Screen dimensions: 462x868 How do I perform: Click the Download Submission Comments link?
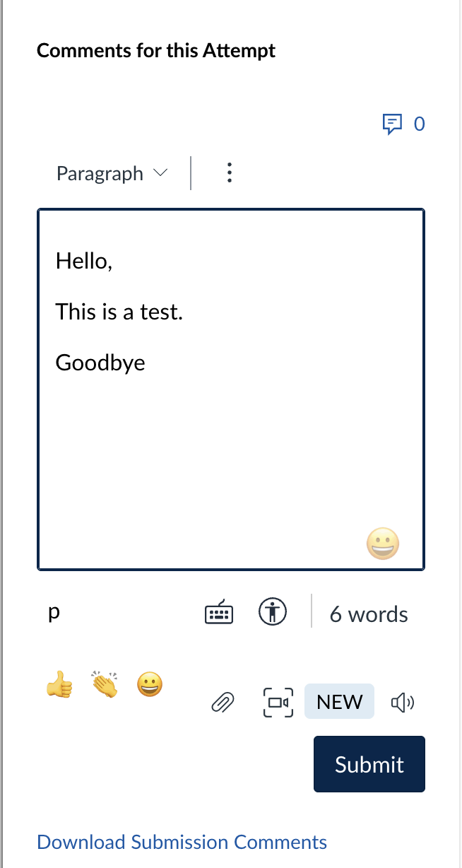pos(182,842)
